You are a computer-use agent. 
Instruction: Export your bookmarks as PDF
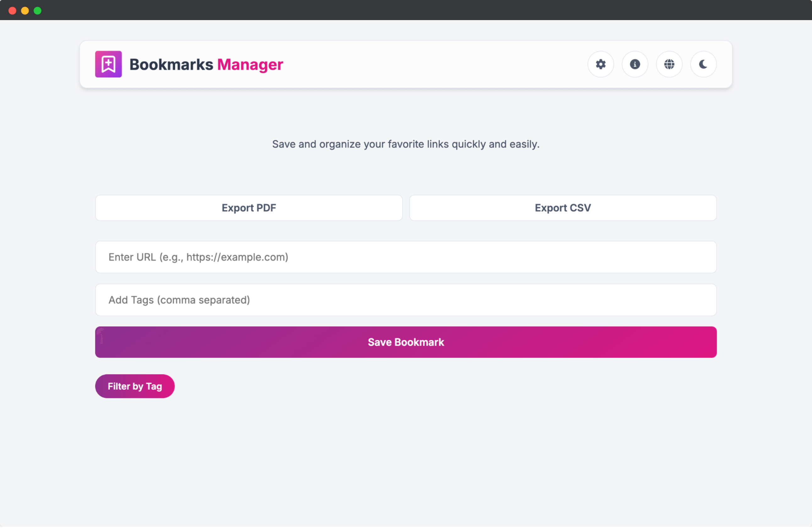(x=249, y=207)
